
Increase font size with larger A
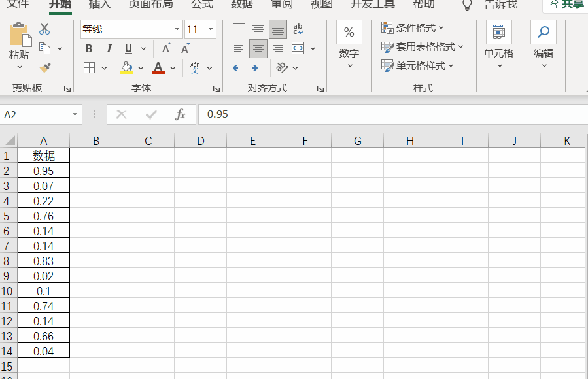tap(166, 49)
